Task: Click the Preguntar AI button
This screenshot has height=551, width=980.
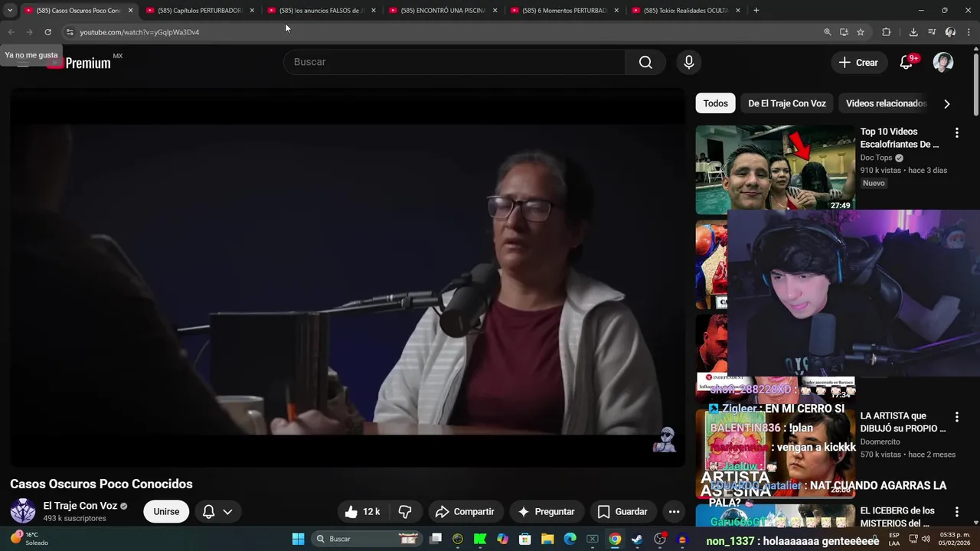Action: [x=546, y=512]
